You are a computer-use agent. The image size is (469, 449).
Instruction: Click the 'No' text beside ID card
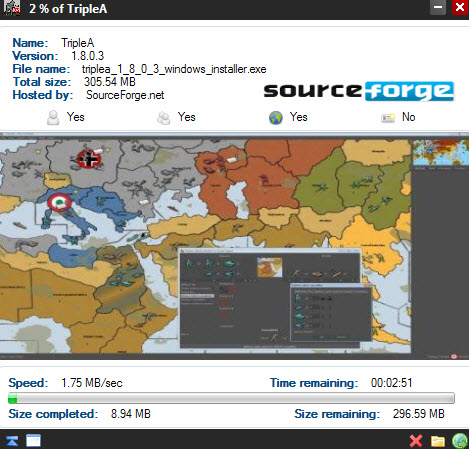pos(408,117)
